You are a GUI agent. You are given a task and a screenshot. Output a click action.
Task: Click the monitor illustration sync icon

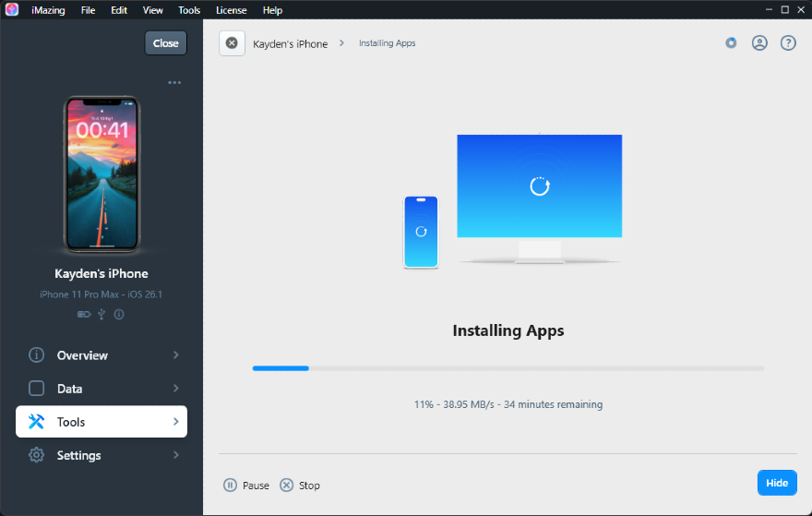pos(540,186)
